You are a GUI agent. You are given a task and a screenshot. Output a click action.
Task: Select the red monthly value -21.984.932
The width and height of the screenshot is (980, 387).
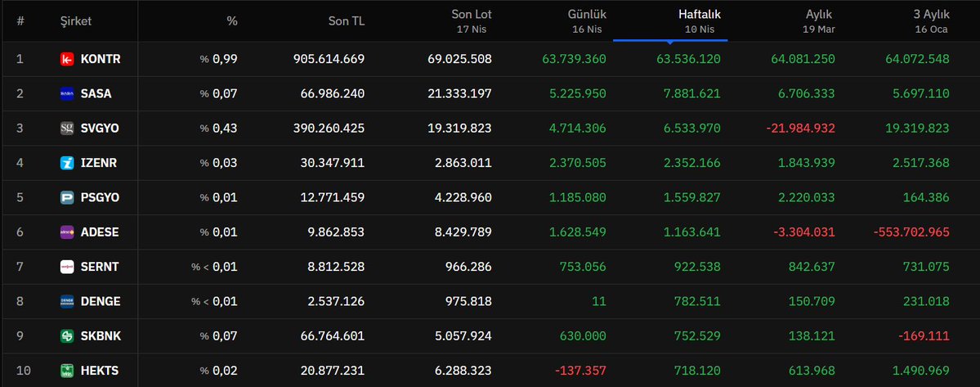pyautogui.click(x=800, y=128)
